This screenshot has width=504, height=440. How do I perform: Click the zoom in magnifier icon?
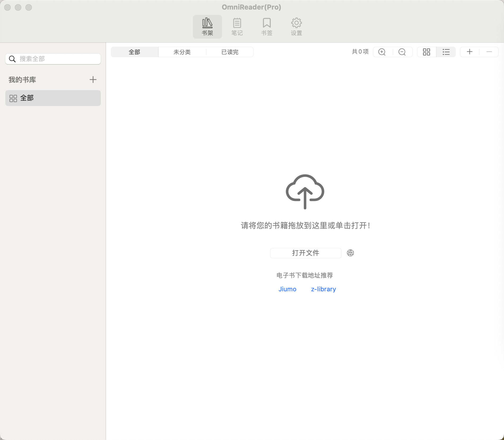coord(382,52)
